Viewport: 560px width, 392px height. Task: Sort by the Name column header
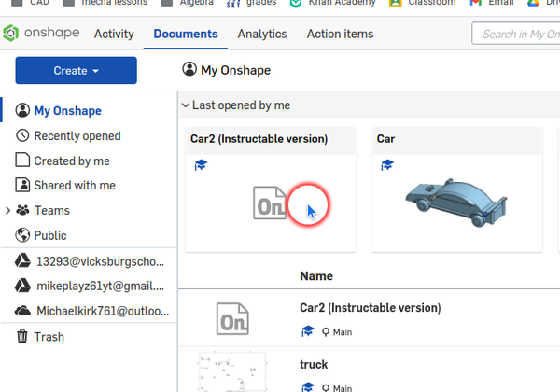point(316,276)
